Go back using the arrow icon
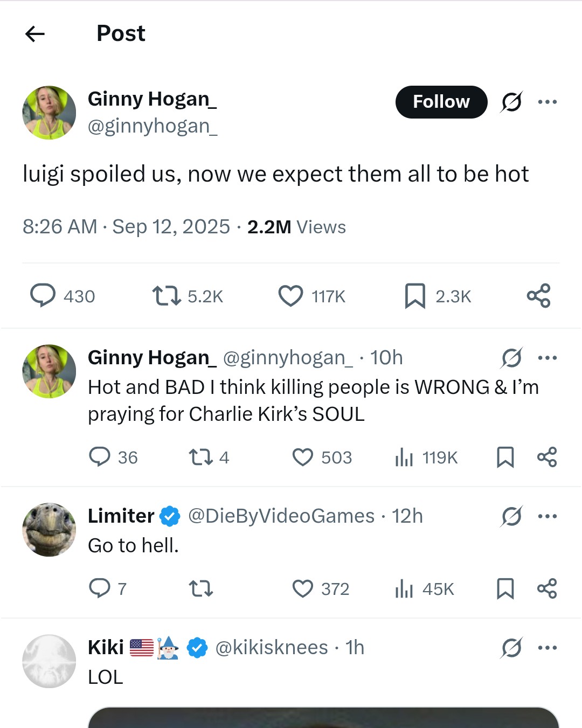582x728 pixels. point(35,34)
